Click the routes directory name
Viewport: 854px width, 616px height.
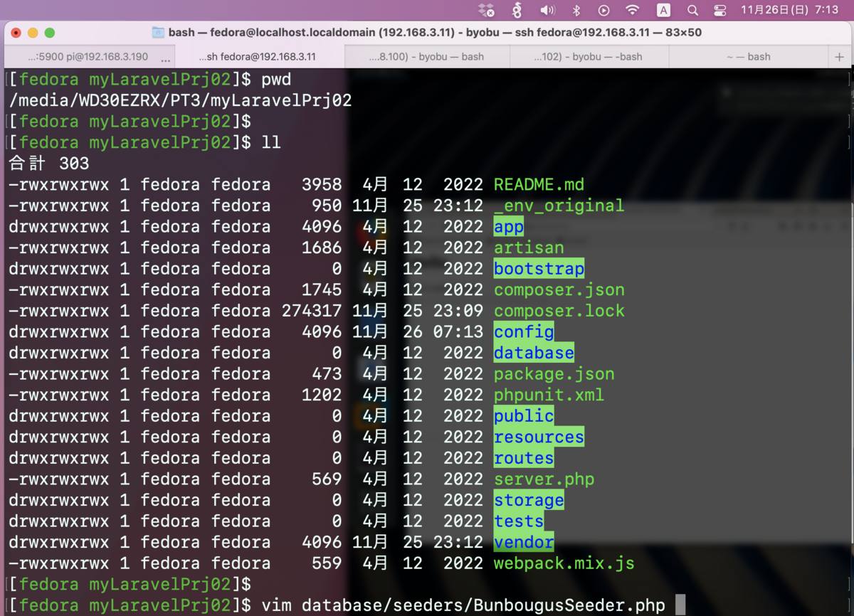[x=524, y=458]
